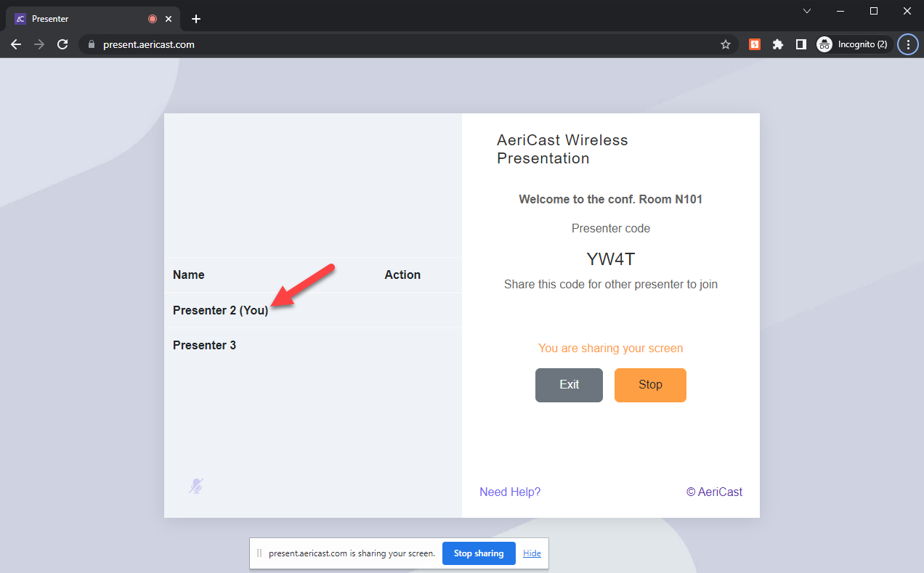Click the presenter code YW4T
Viewport: 924px width, 573px height.
pos(610,259)
